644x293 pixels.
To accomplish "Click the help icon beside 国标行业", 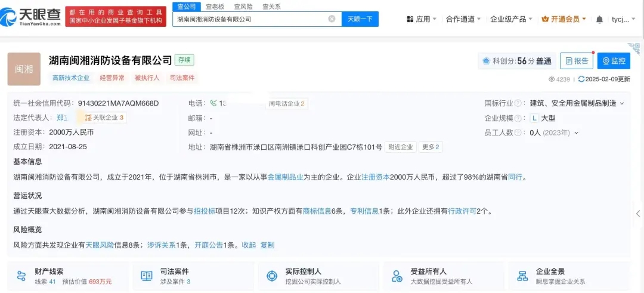I will click(x=518, y=104).
